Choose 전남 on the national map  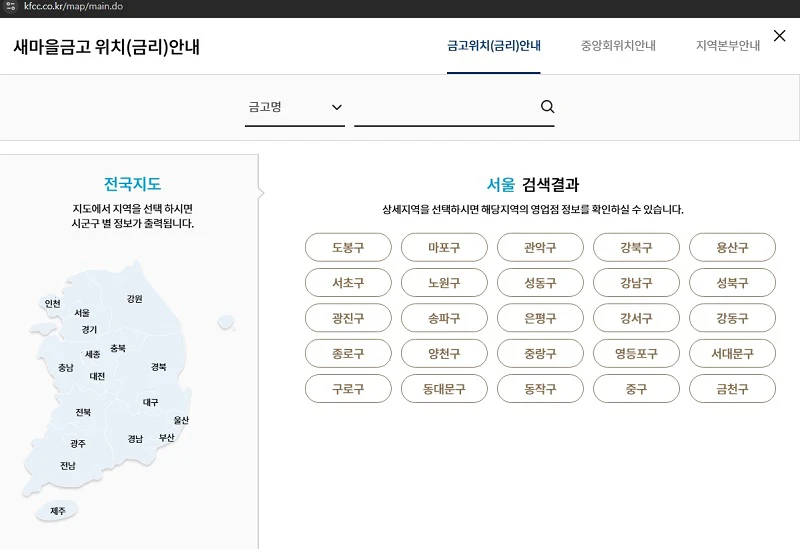click(x=68, y=465)
